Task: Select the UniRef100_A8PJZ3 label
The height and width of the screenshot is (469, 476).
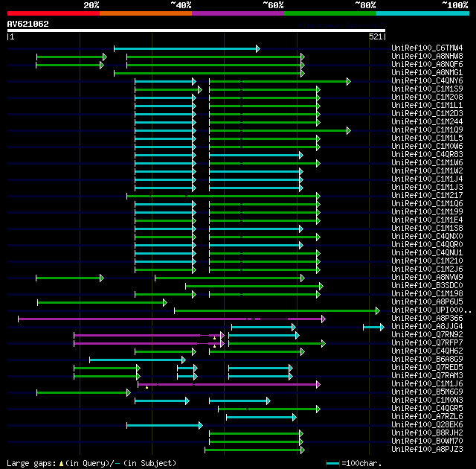Action: pyautogui.click(x=427, y=450)
